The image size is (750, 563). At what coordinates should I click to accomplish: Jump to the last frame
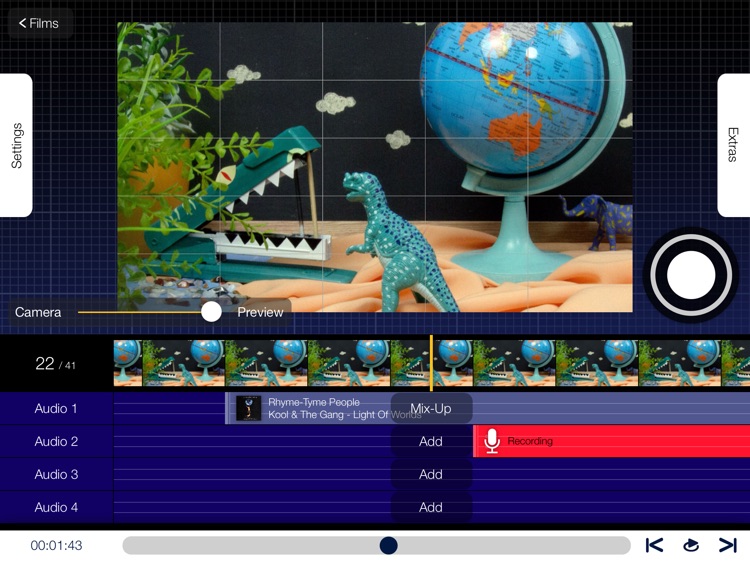[728, 545]
